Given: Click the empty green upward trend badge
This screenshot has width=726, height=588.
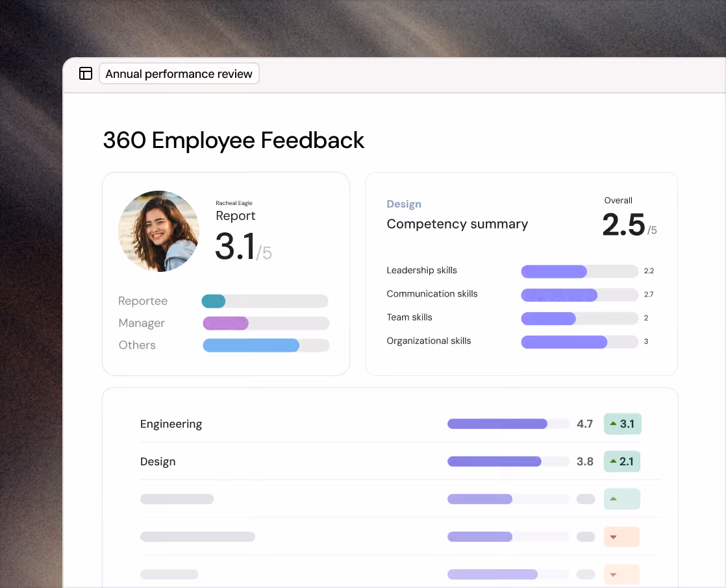Looking at the screenshot, I should [622, 498].
